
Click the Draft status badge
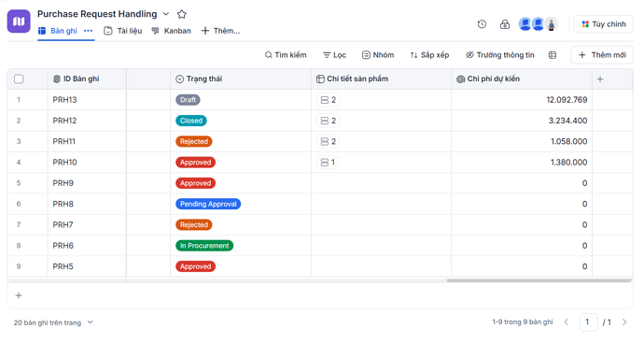pos(188,100)
